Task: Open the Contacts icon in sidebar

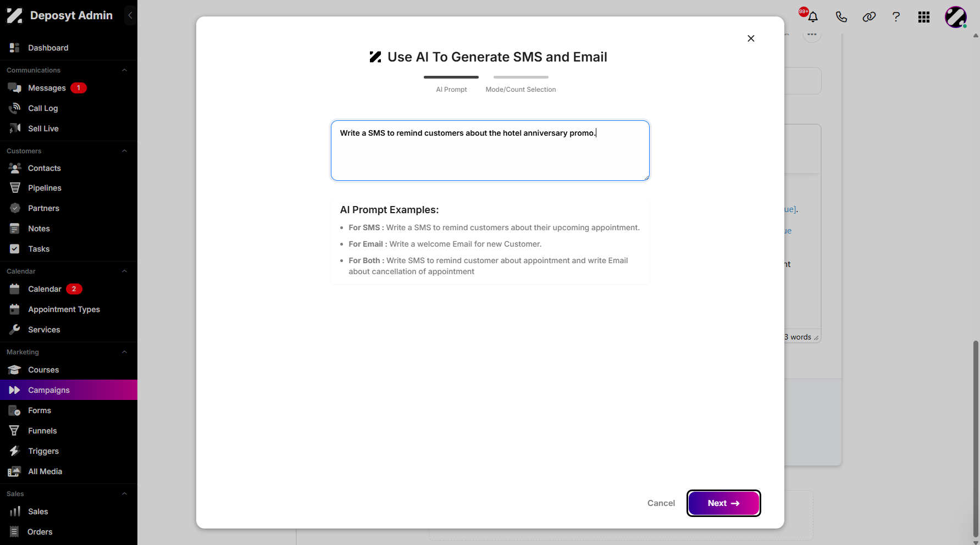Action: [x=15, y=168]
